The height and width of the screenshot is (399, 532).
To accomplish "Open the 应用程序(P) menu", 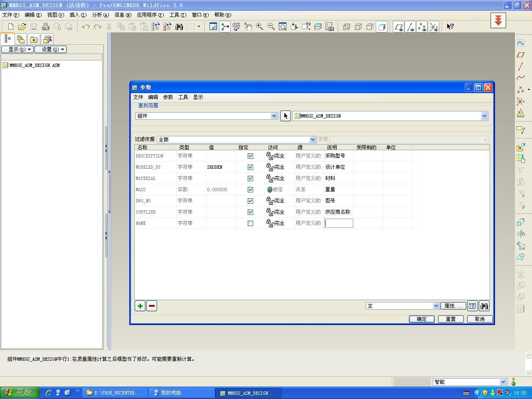I will [x=150, y=15].
